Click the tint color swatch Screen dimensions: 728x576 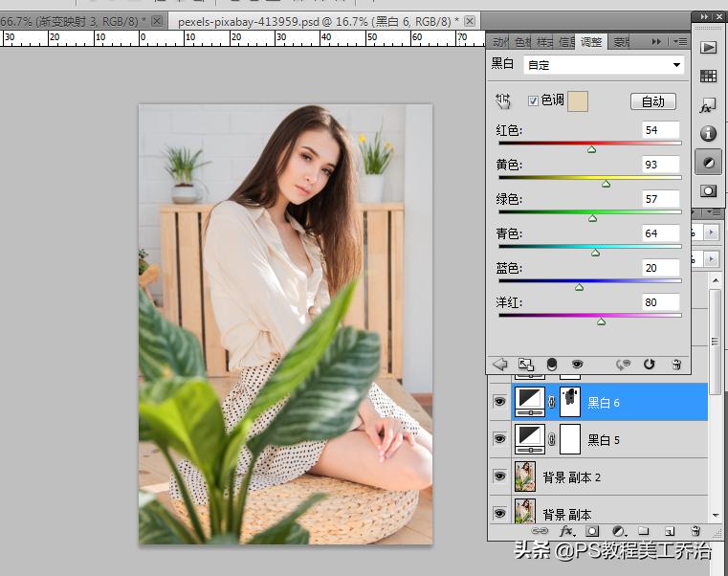click(x=578, y=100)
